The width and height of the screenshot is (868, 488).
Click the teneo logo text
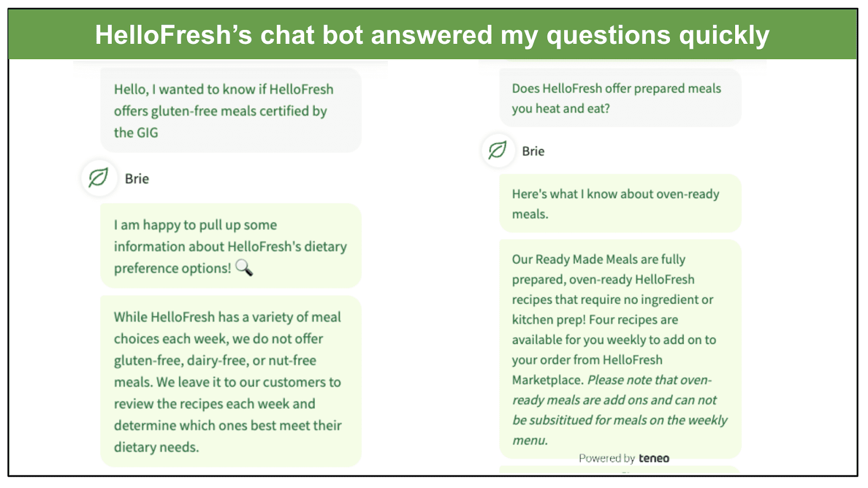[654, 458]
